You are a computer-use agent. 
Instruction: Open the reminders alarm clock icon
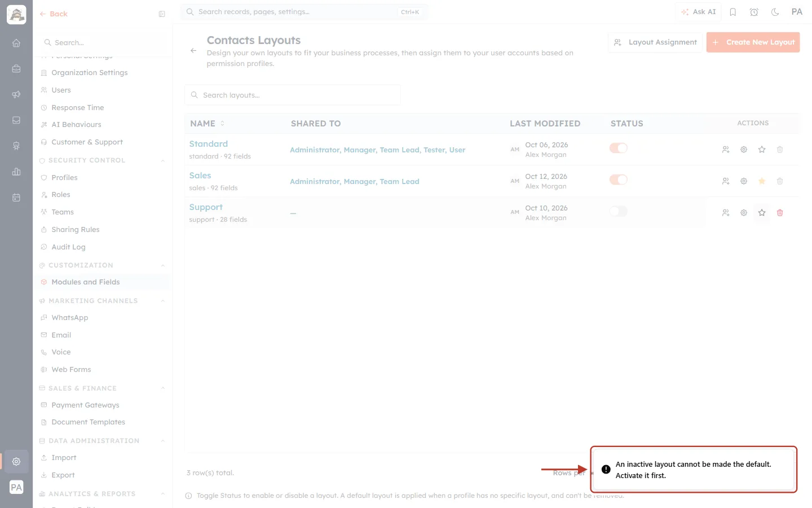(x=754, y=12)
